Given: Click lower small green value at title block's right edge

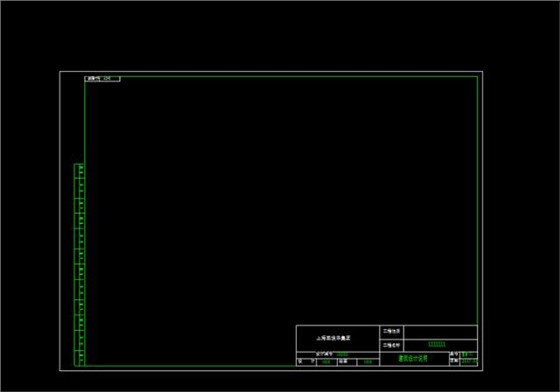Looking at the screenshot, I should tap(469, 361).
